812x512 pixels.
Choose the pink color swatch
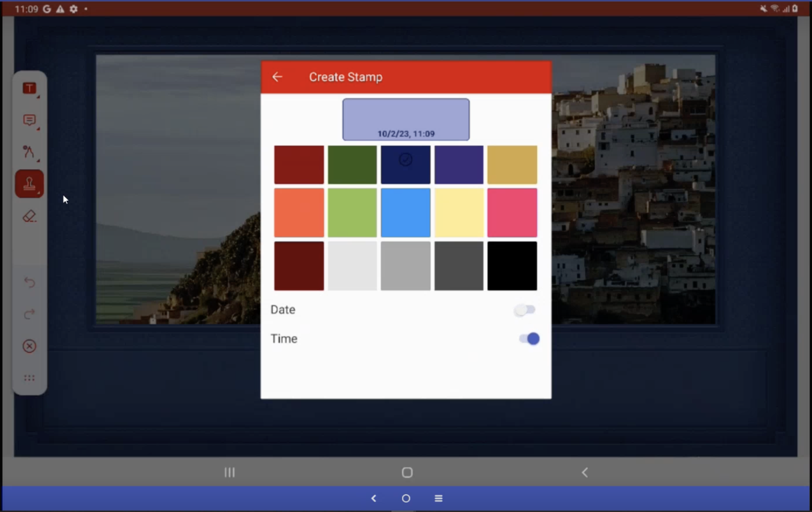512,213
